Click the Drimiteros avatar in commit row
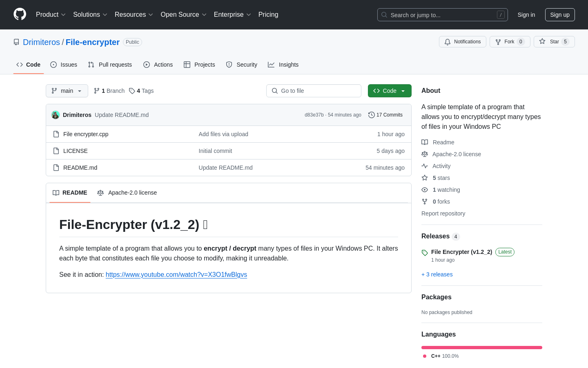Viewport: 588px width, 368px height. (56, 115)
